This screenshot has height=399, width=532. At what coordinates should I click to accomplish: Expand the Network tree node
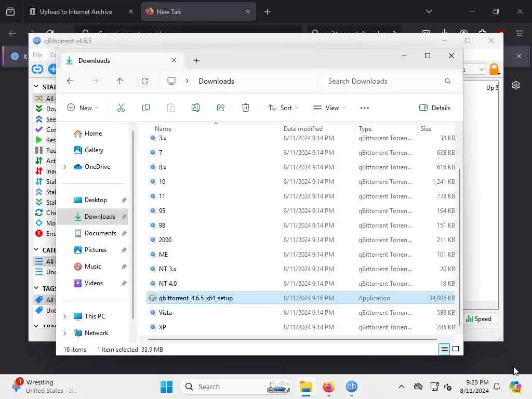[x=65, y=333]
